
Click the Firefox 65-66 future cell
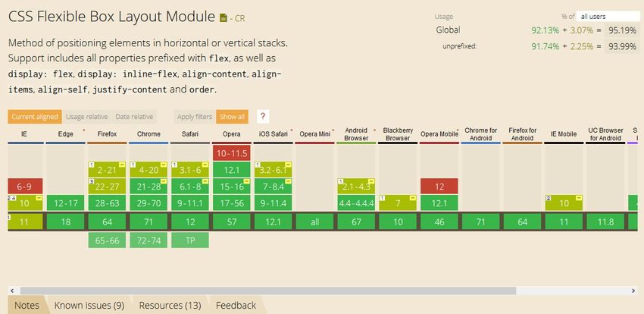pos(107,240)
